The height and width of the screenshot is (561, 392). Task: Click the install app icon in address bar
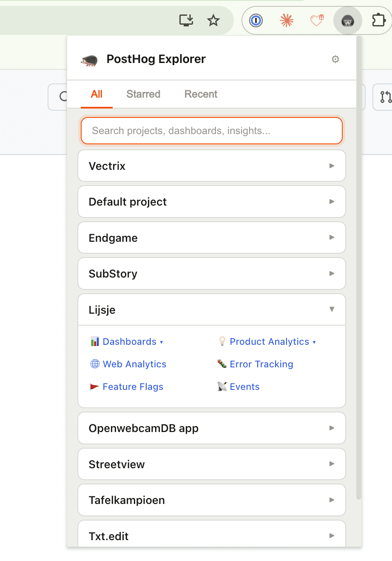tap(186, 20)
